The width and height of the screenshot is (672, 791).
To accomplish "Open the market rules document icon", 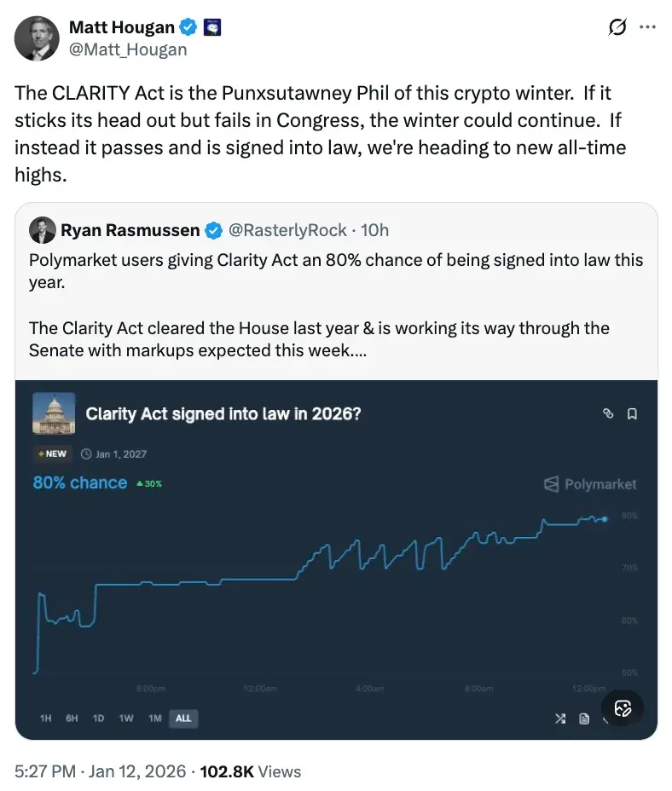I will (x=584, y=719).
